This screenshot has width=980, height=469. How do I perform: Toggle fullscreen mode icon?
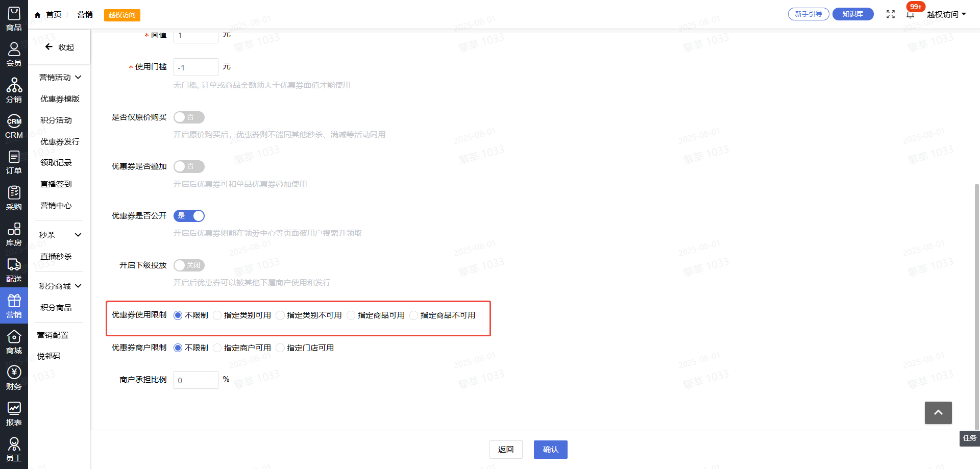(x=891, y=14)
